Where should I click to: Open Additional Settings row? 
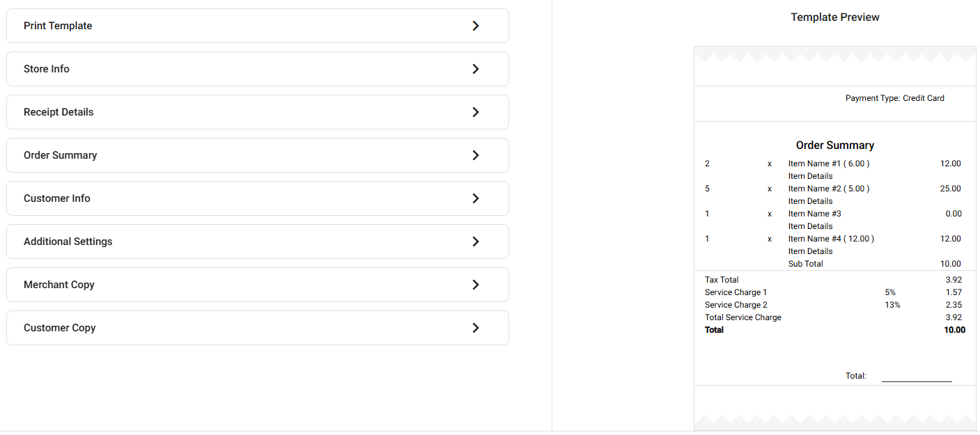click(68, 242)
